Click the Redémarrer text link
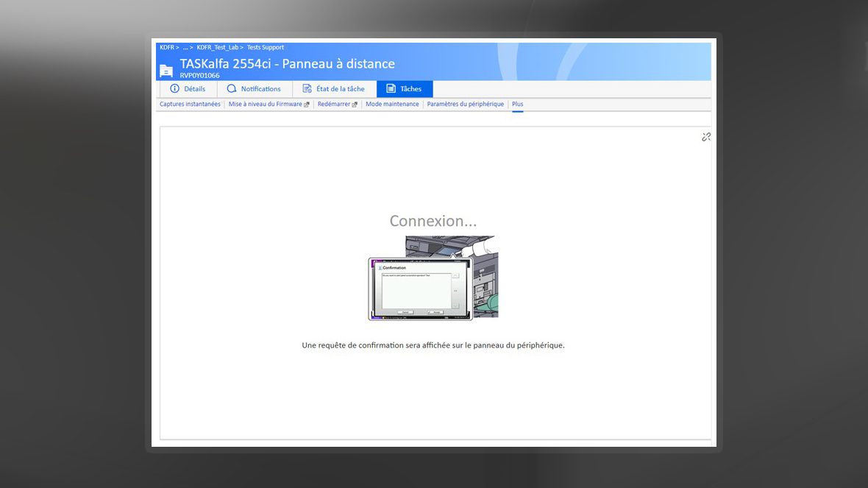 [333, 105]
